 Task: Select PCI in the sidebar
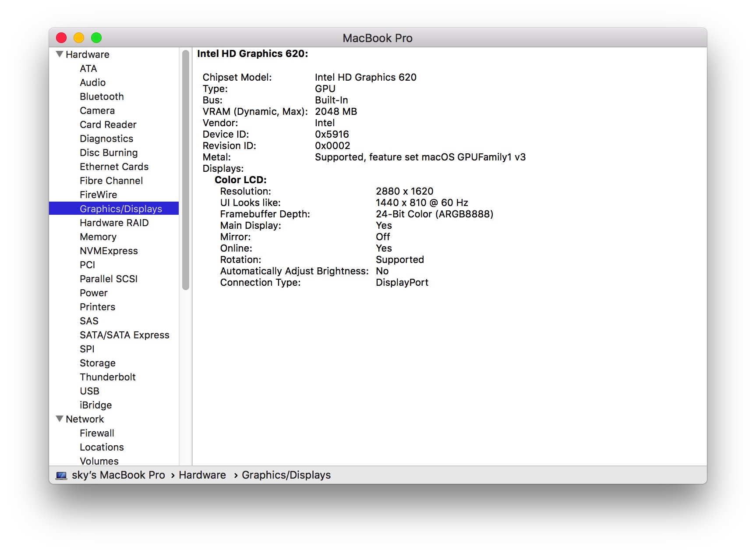coord(87,265)
